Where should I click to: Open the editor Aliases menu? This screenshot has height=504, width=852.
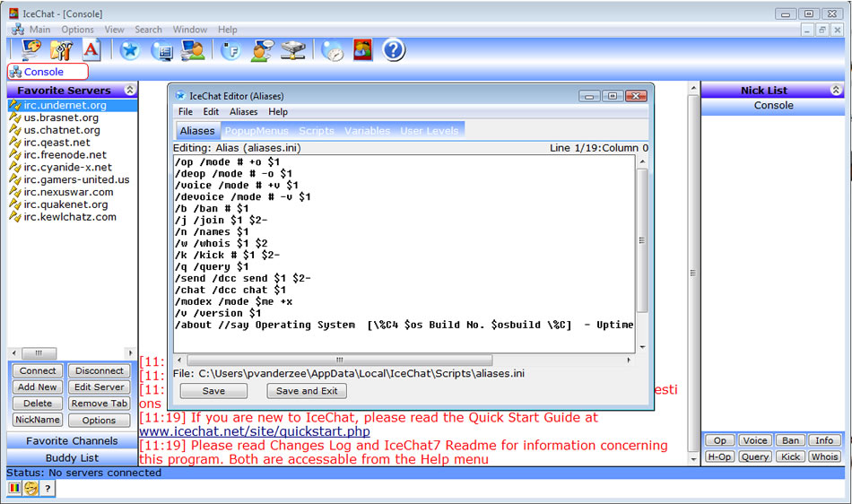coord(243,111)
